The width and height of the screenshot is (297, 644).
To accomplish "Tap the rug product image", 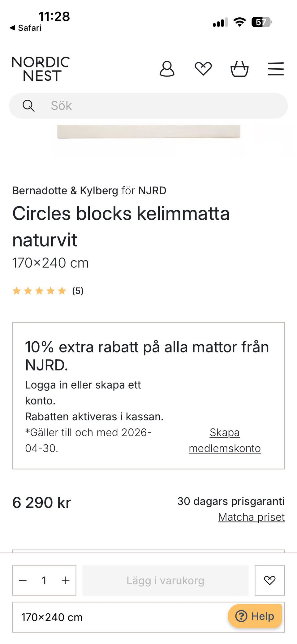I will 148,132.
